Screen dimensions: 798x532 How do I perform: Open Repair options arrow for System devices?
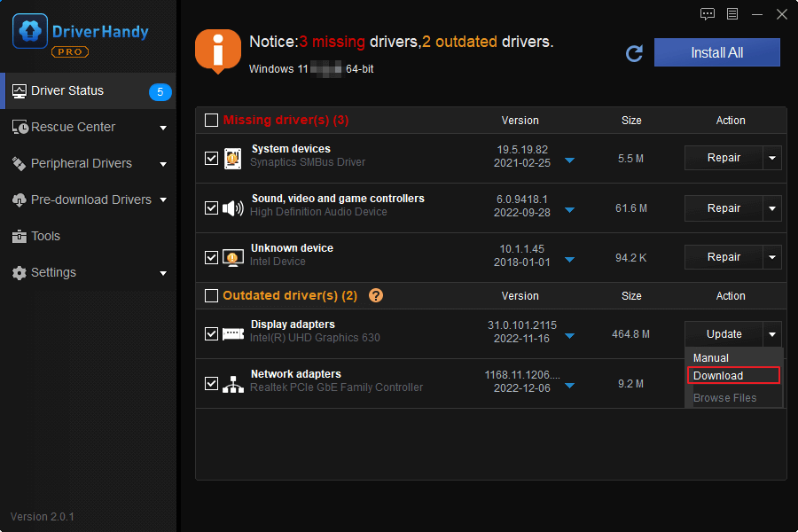click(x=772, y=158)
